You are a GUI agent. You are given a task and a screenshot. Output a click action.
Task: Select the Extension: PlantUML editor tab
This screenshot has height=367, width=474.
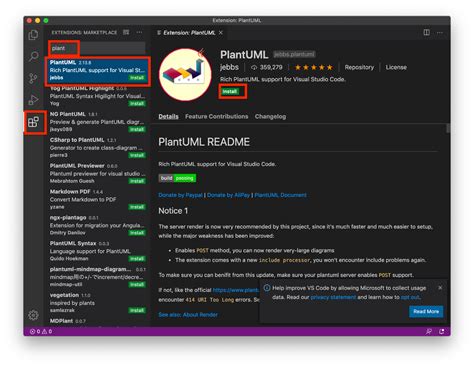[x=189, y=33]
